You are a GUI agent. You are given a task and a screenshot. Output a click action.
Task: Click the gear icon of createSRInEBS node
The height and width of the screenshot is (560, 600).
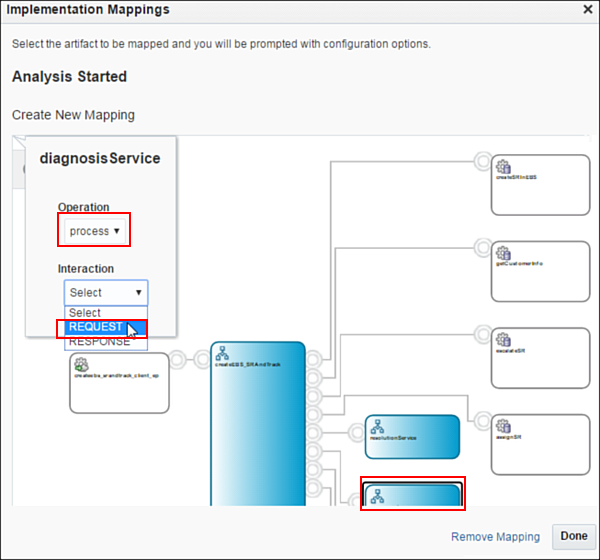[503, 167]
